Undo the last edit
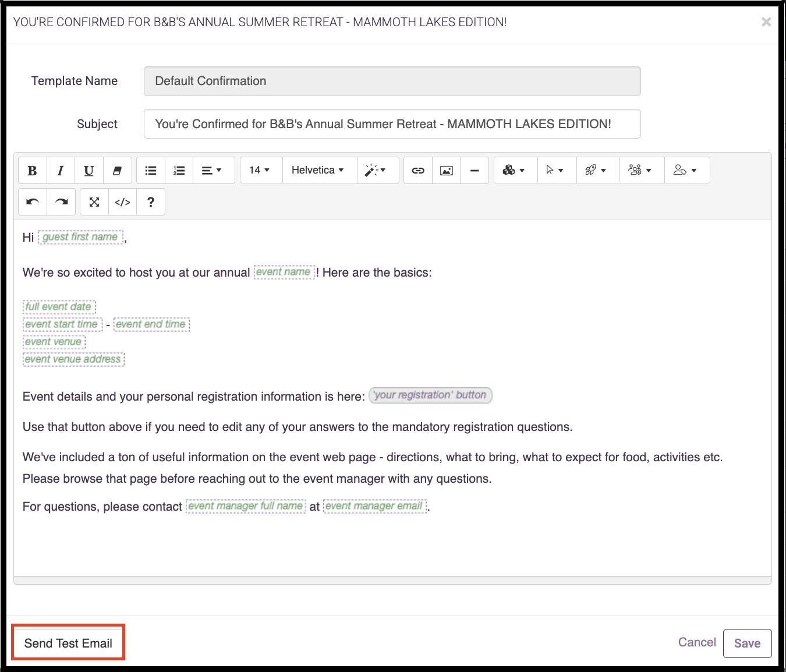 33,202
